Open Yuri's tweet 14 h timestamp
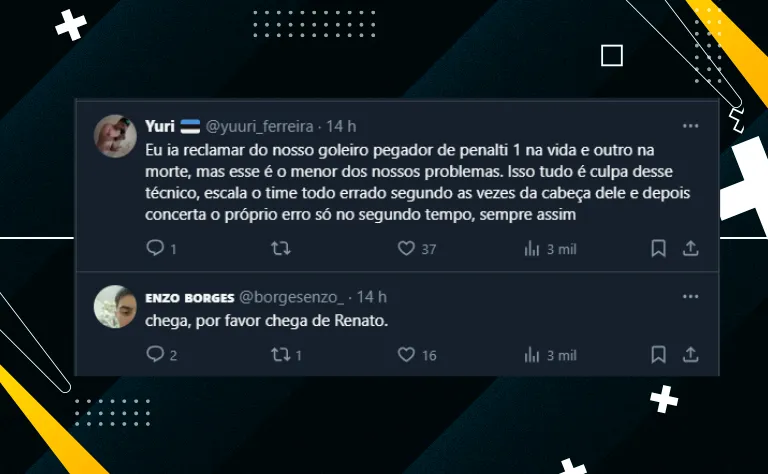This screenshot has width=768, height=474. point(341,126)
